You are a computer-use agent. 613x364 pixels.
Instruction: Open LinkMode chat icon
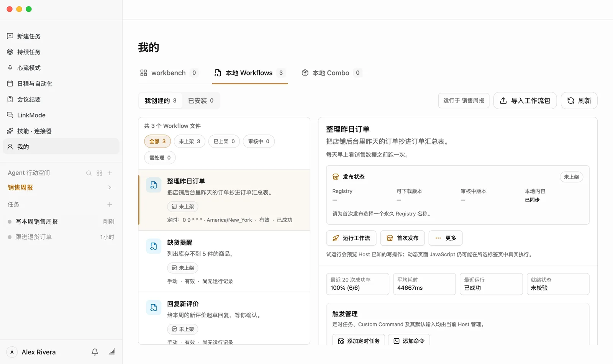[x=10, y=115]
